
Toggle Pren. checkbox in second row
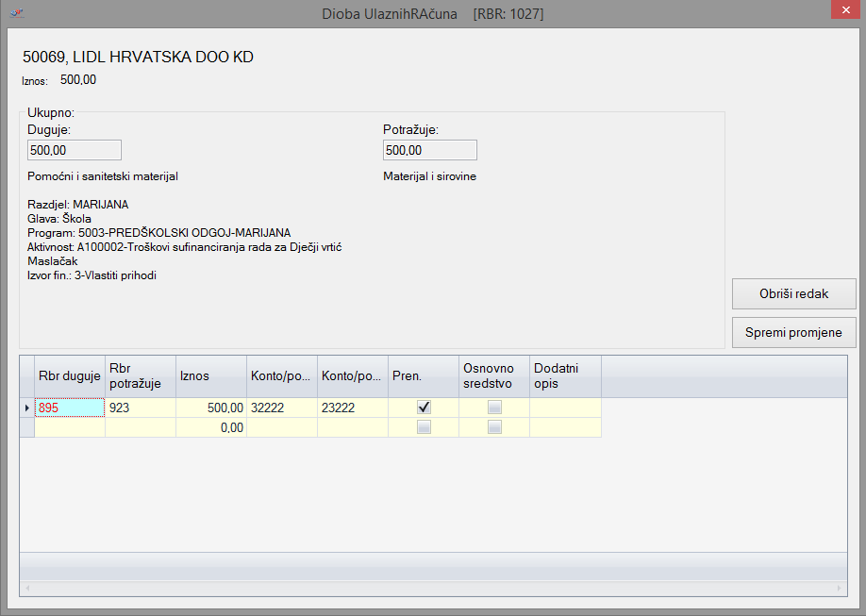(x=424, y=427)
